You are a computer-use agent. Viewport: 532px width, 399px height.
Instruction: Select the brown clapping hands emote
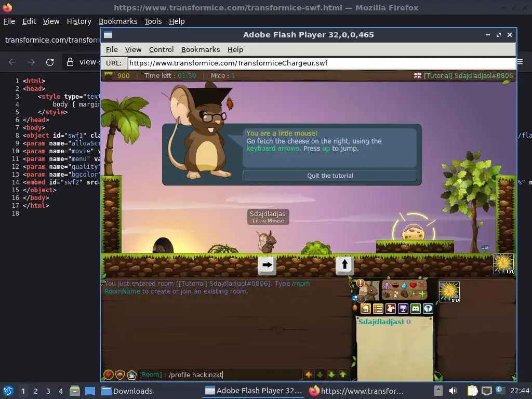tap(387, 294)
